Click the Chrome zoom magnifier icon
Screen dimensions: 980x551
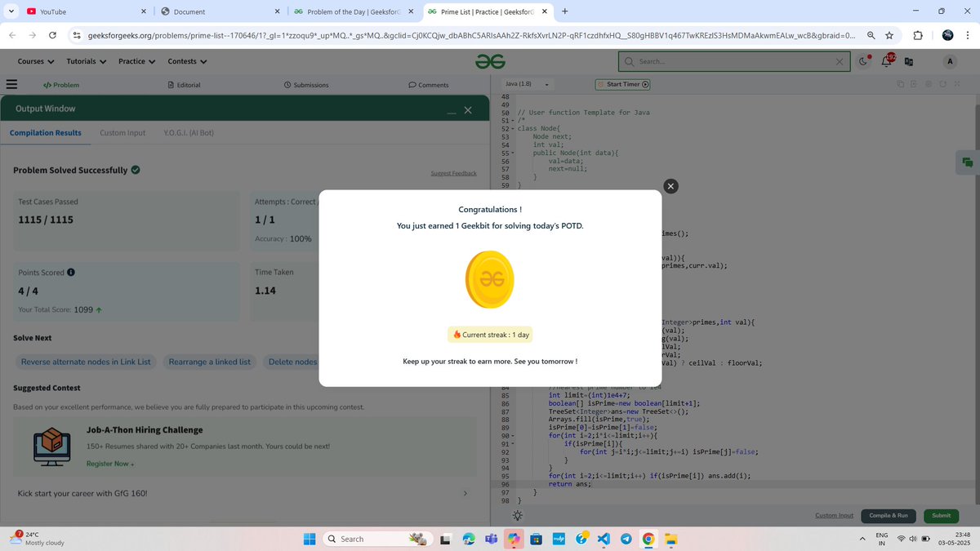click(871, 35)
